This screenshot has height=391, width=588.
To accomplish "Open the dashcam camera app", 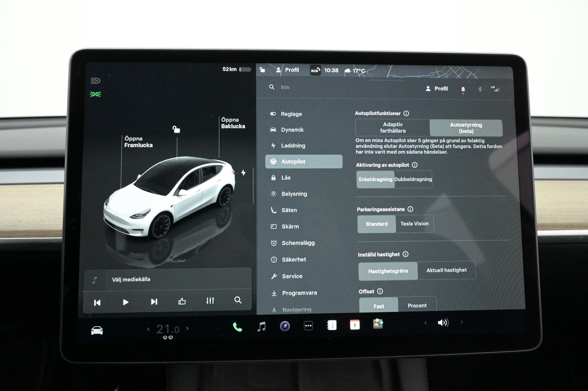I will tap(285, 326).
